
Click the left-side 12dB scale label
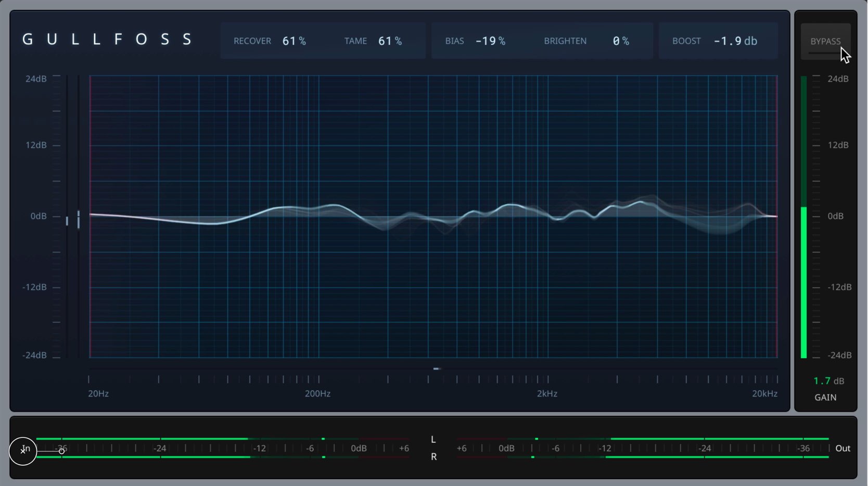click(36, 145)
